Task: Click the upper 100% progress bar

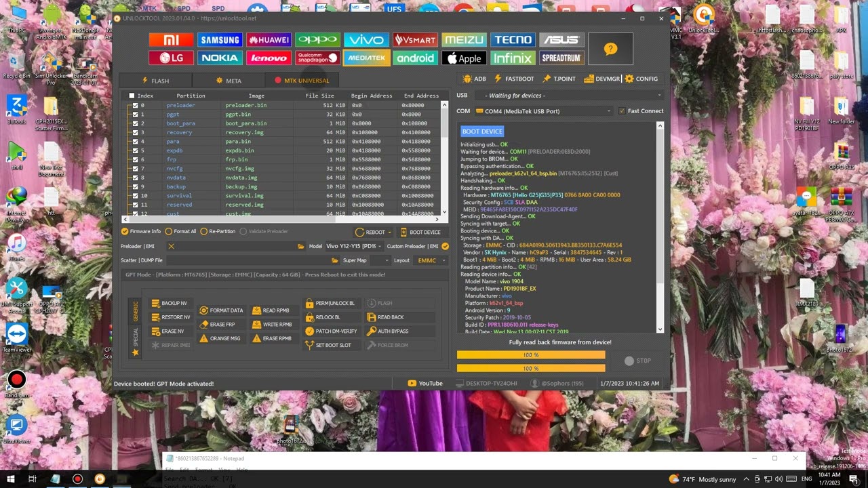Action: coord(531,354)
